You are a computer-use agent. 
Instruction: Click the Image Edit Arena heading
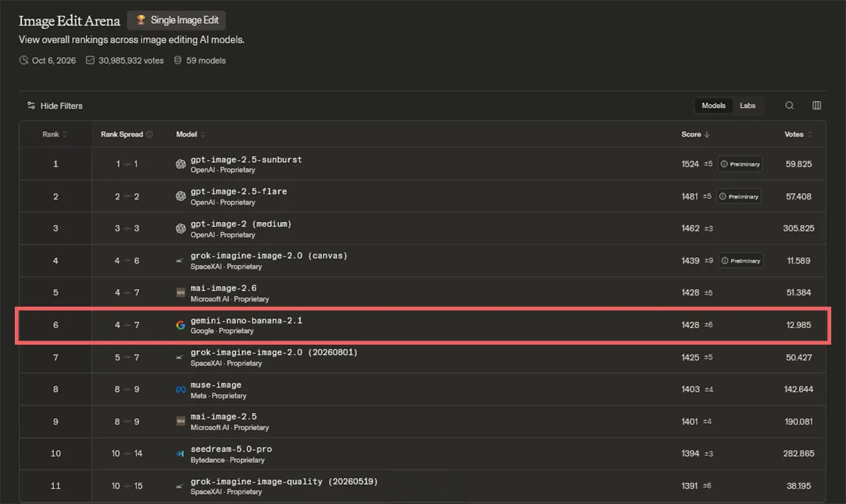tap(69, 20)
